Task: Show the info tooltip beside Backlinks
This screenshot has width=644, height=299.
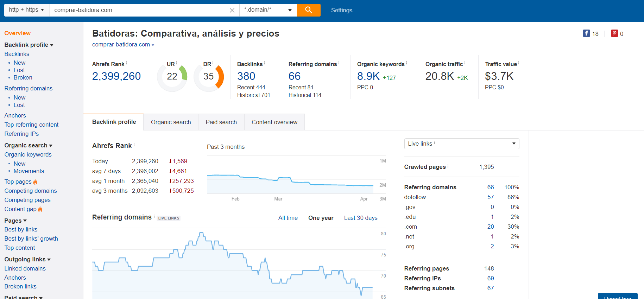Action: (x=265, y=63)
